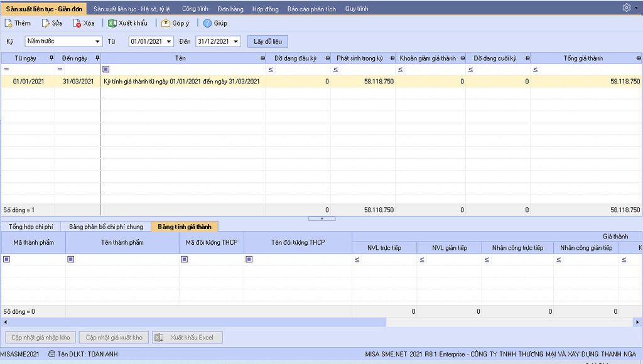The image size is (643, 364).
Task: Click the Thêm (add) icon
Action: [x=8, y=23]
